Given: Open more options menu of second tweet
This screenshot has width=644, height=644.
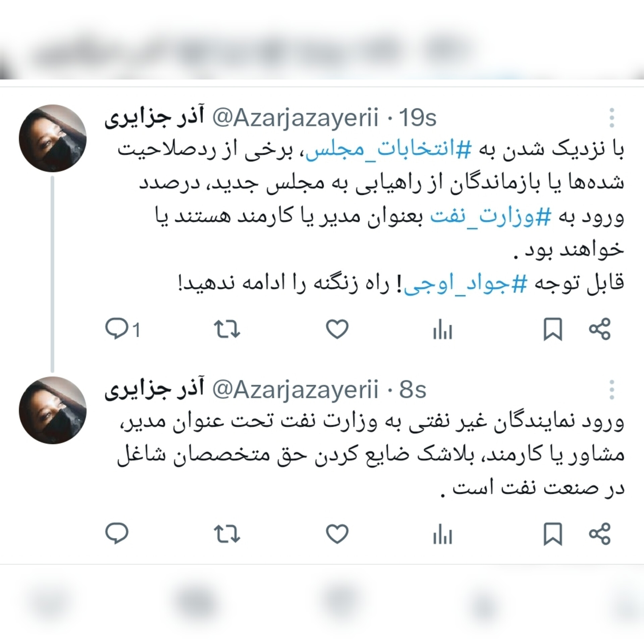Looking at the screenshot, I should 612,390.
